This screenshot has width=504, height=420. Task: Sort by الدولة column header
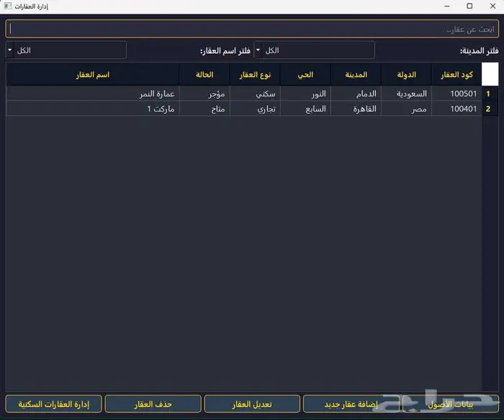pyautogui.click(x=406, y=75)
